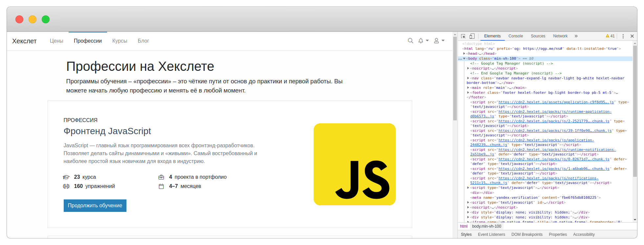
Task: Expand the head element node
Action: click(464, 53)
